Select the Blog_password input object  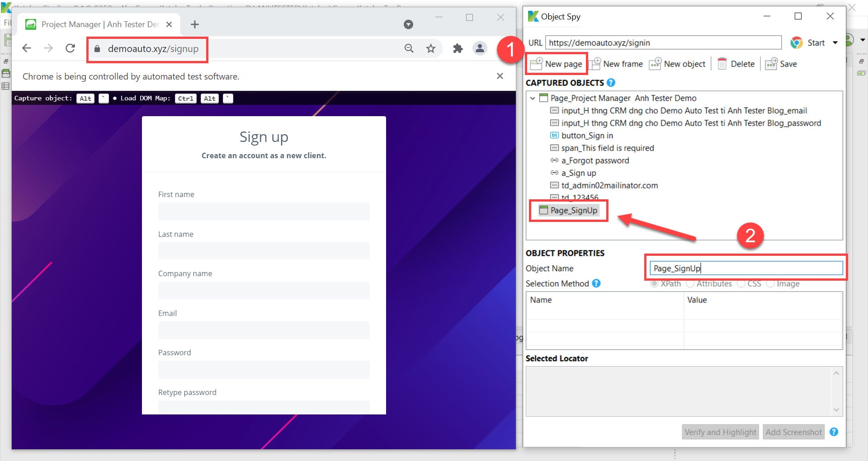pyautogui.click(x=685, y=123)
